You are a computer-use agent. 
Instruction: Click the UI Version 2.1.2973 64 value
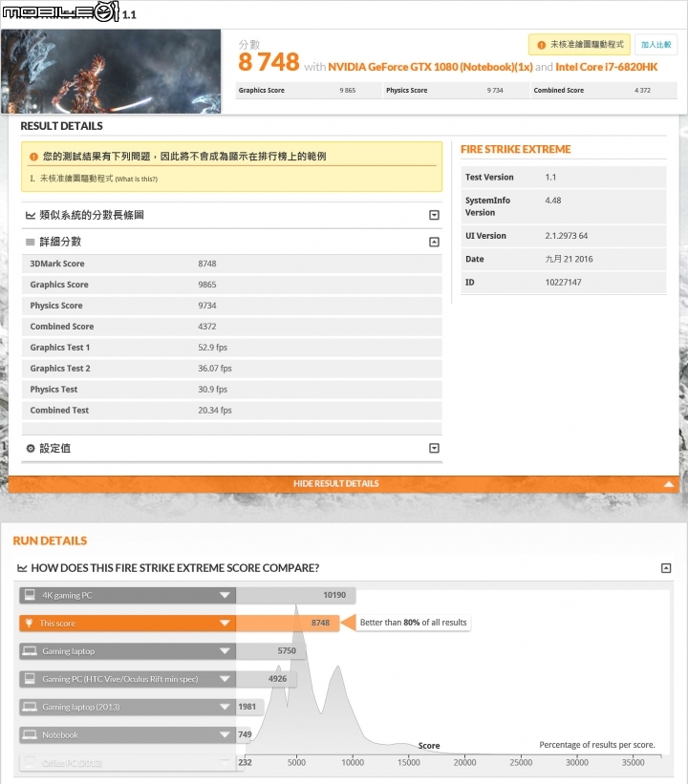567,236
